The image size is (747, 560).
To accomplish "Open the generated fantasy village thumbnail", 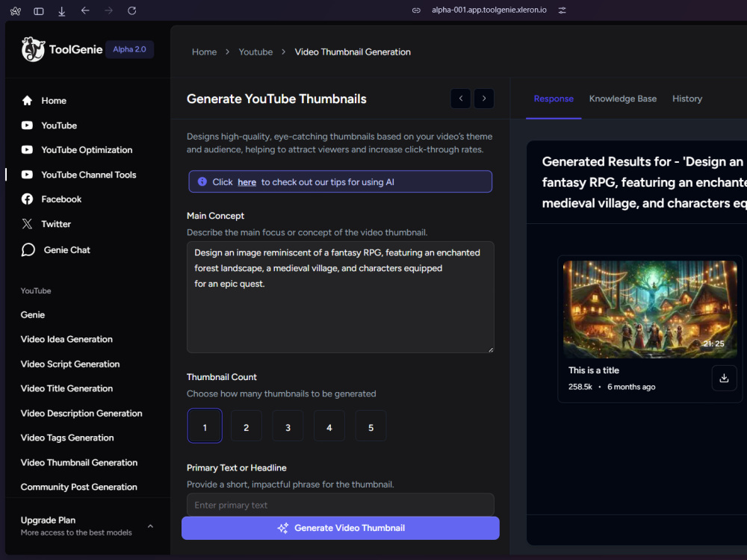I will tap(650, 309).
